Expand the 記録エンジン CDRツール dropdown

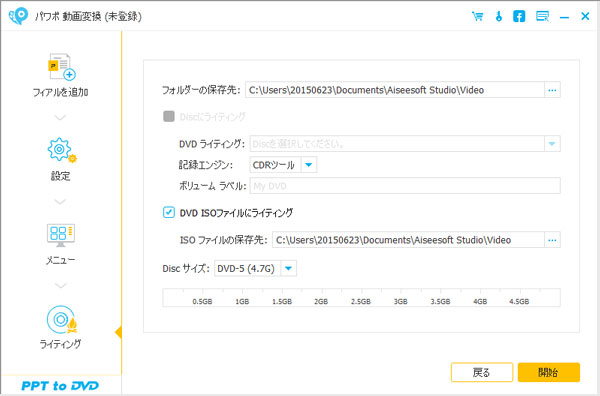309,165
